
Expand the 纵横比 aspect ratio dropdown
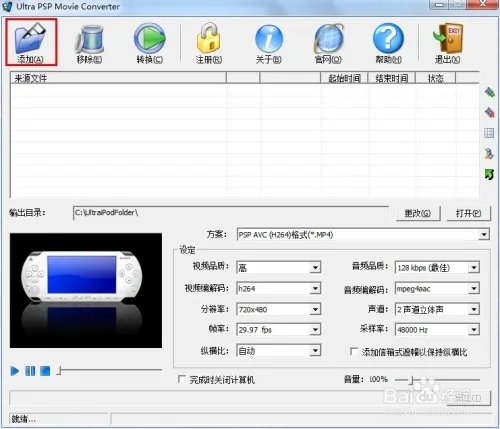click(315, 351)
